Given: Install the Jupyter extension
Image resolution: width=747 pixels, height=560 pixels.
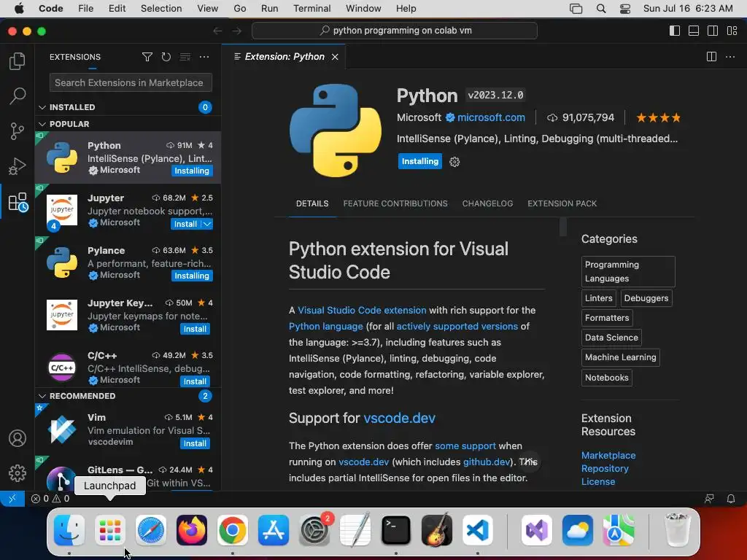Looking at the screenshot, I should click(x=185, y=225).
